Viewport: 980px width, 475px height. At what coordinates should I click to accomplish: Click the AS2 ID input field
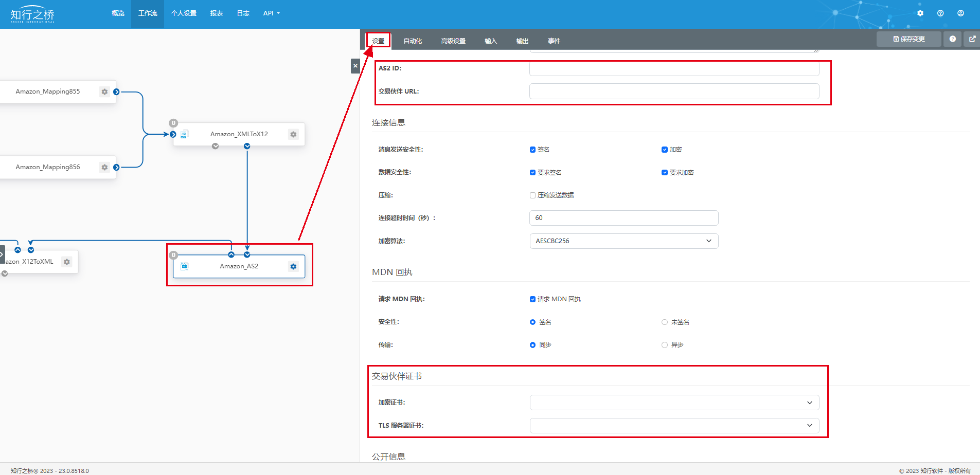tap(674, 68)
